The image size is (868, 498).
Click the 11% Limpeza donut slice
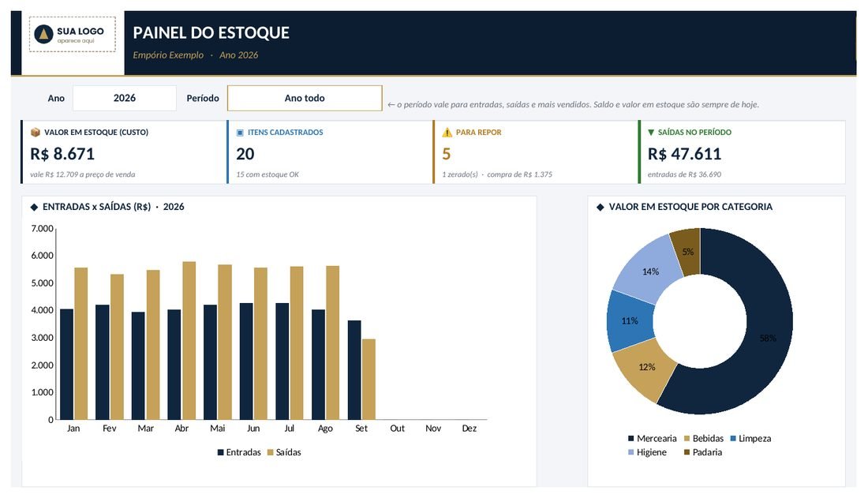coord(630,320)
